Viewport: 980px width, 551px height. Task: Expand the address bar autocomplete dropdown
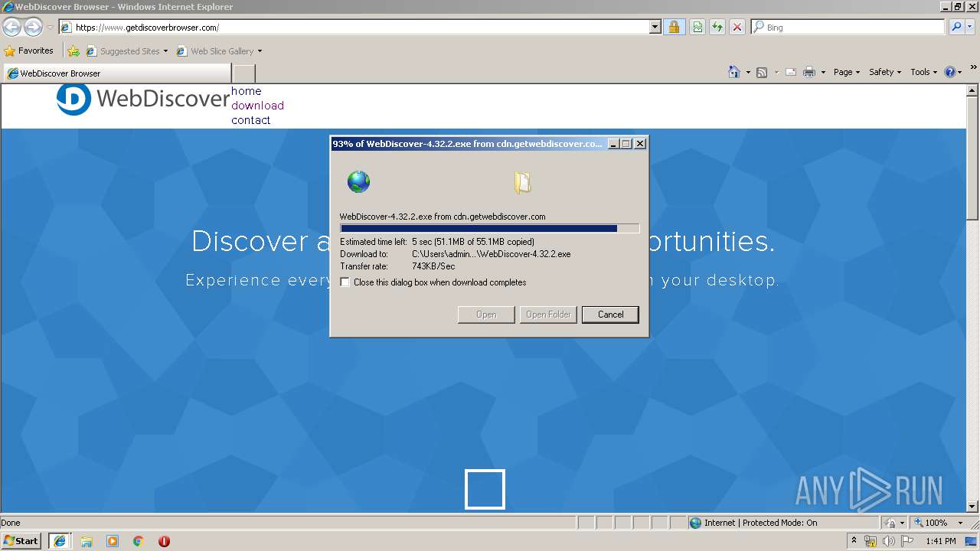point(655,28)
